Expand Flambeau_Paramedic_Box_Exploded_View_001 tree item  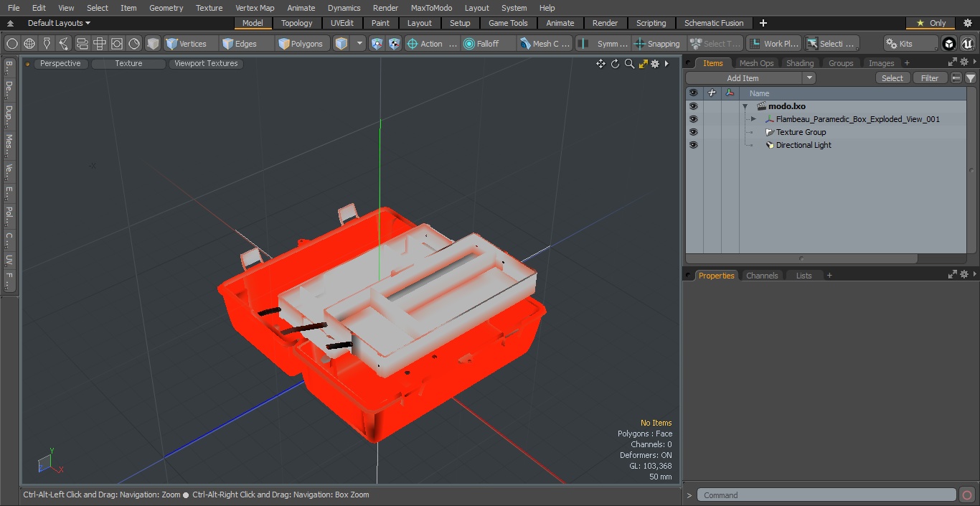753,119
